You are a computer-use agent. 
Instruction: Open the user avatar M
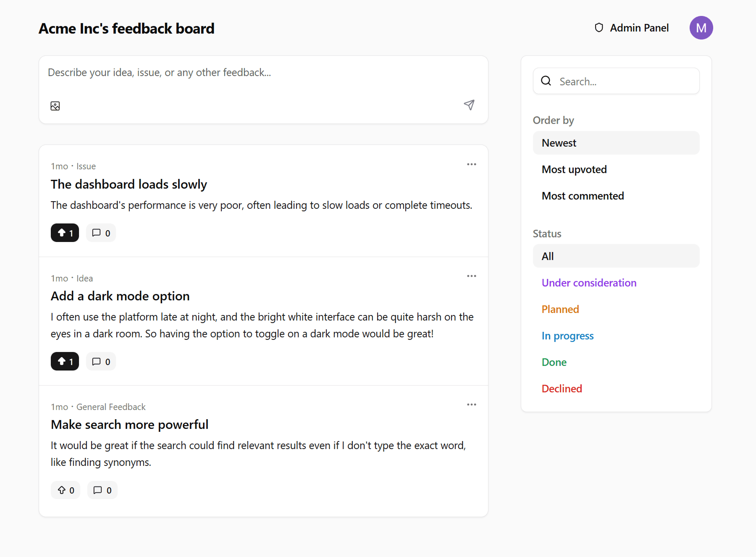(701, 28)
